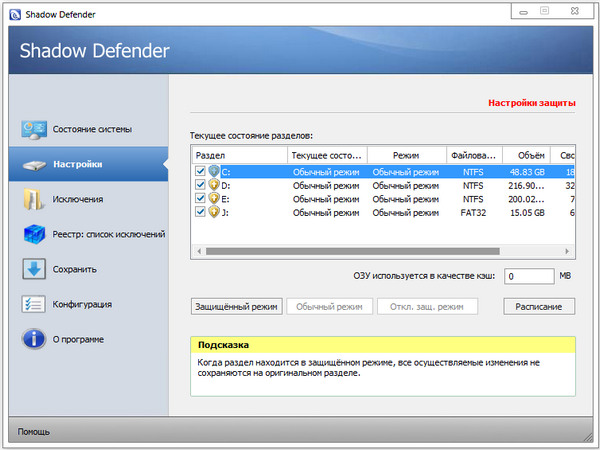Click the Настройки drive icon
600x450 pixels.
[x=33, y=165]
